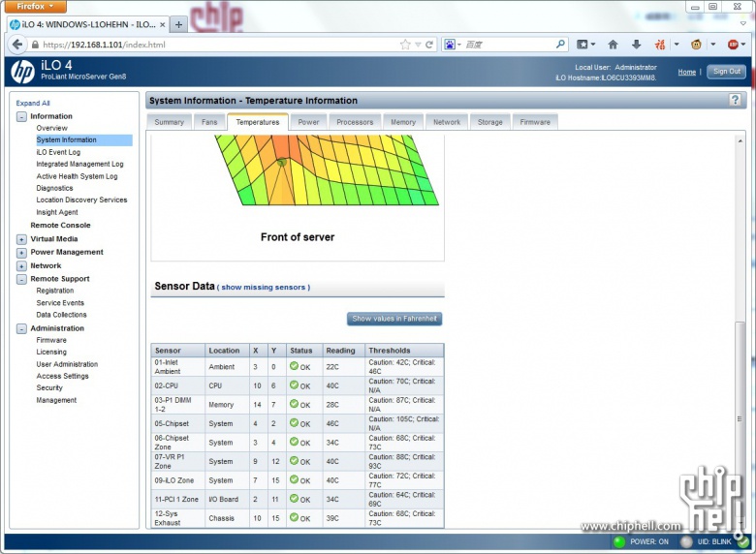Bookmark this page with the star icon
This screenshot has height=554, width=756.
[x=405, y=45]
